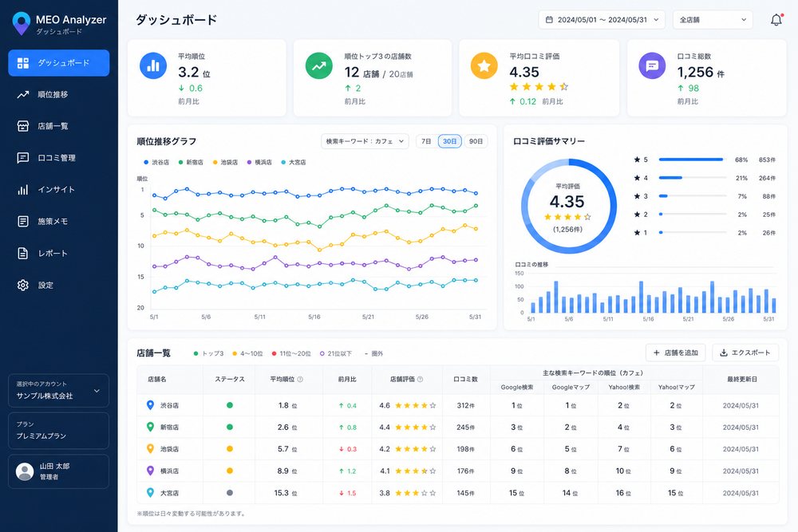Click the 4-star rating bar showing 21%

(692, 178)
